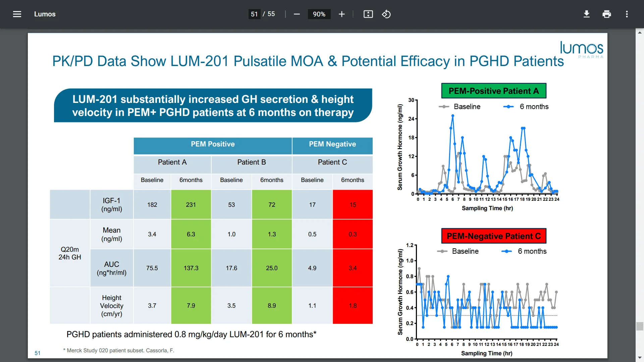The height and width of the screenshot is (362, 644).
Task: Click the cell with value 17.6
Action: point(231,268)
